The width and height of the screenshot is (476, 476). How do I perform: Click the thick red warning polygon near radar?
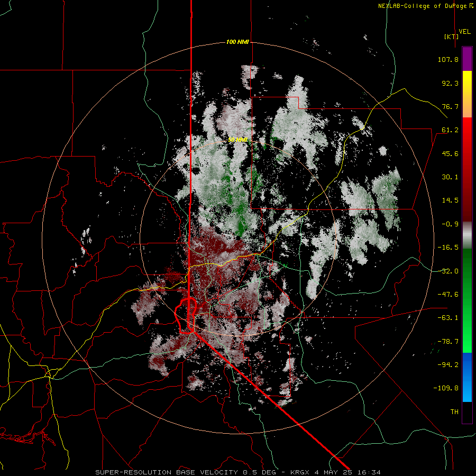pos(186,316)
